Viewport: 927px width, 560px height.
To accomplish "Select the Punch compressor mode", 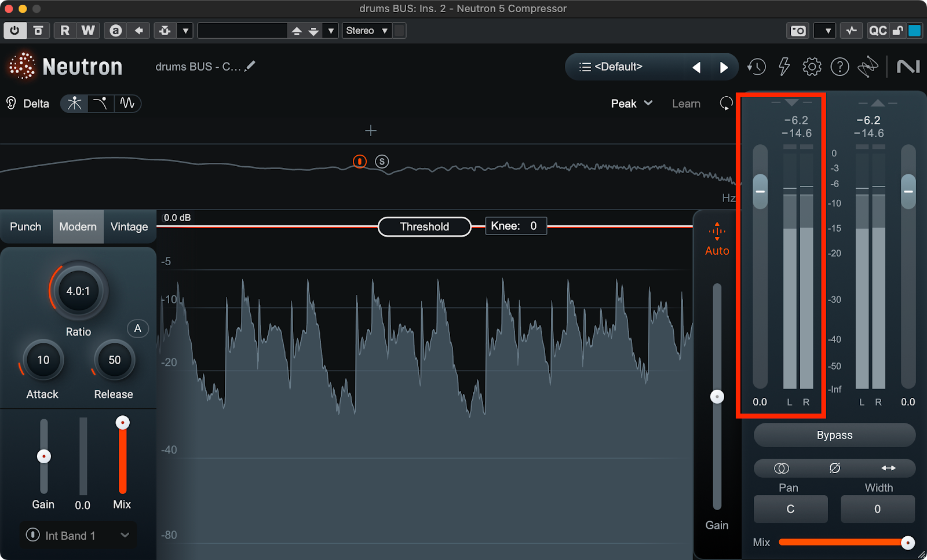I will pyautogui.click(x=25, y=226).
